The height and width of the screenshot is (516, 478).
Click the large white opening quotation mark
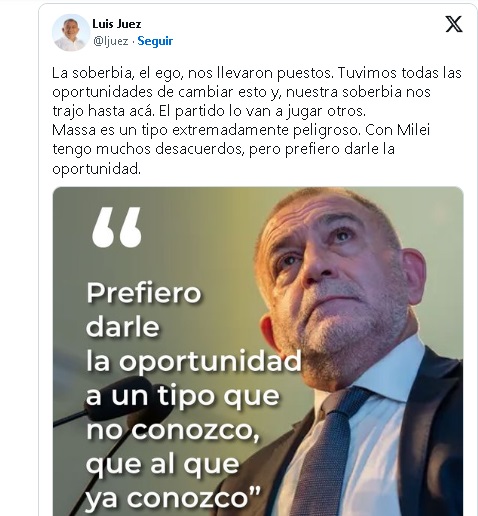pos(117,227)
